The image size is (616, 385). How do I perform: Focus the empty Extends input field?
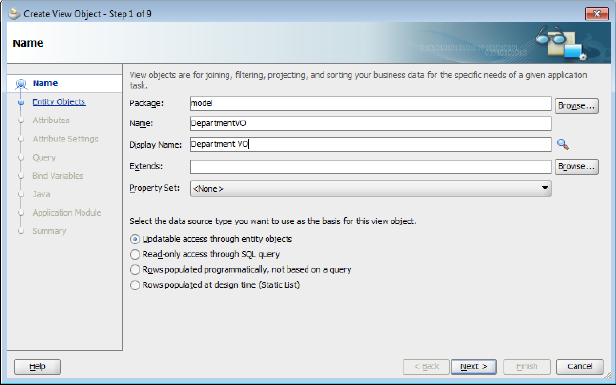(x=370, y=167)
